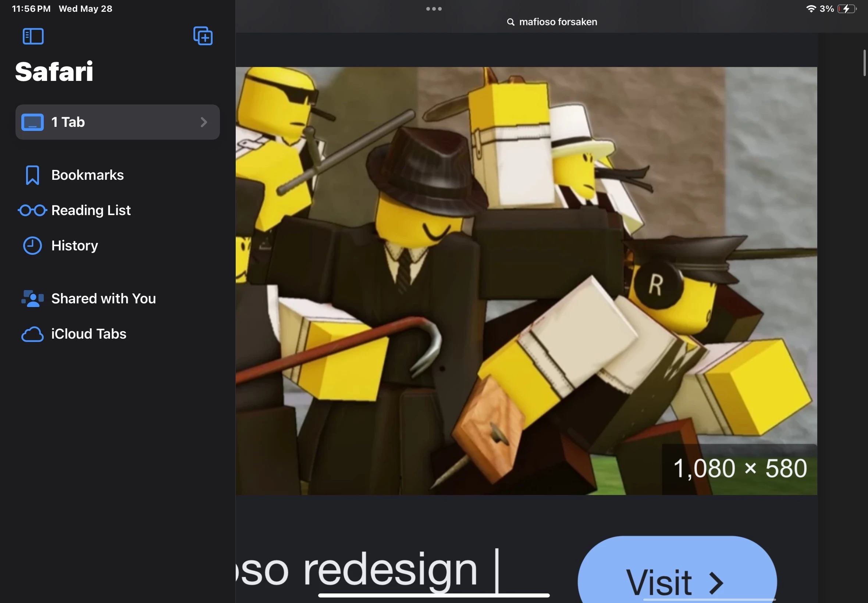Click the iCloud Tabs cloud icon
The height and width of the screenshot is (603, 868).
click(x=32, y=334)
